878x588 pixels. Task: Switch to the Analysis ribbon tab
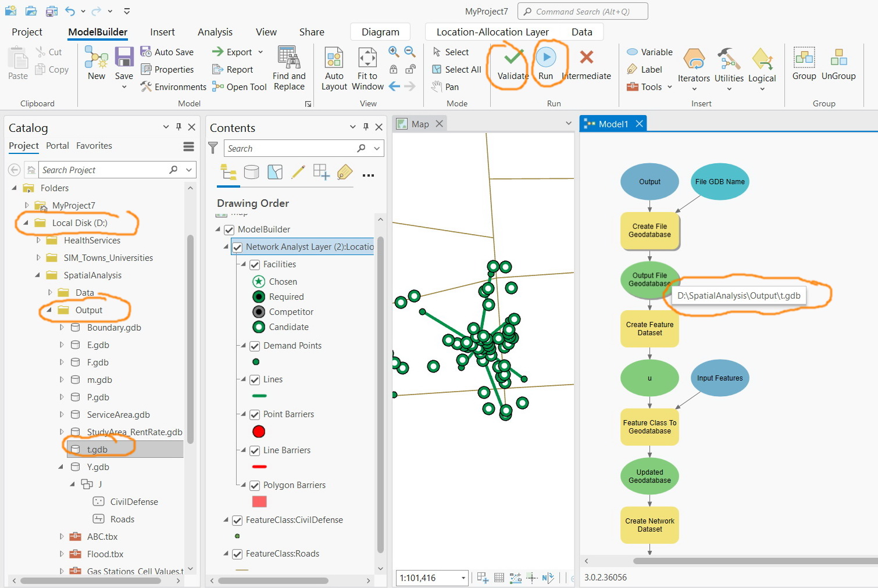pyautogui.click(x=215, y=32)
